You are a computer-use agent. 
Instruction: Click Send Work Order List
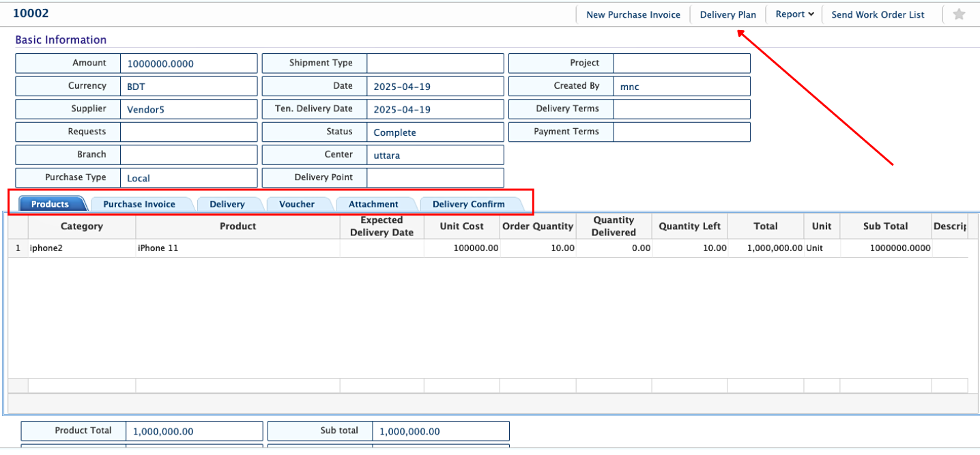(x=878, y=14)
